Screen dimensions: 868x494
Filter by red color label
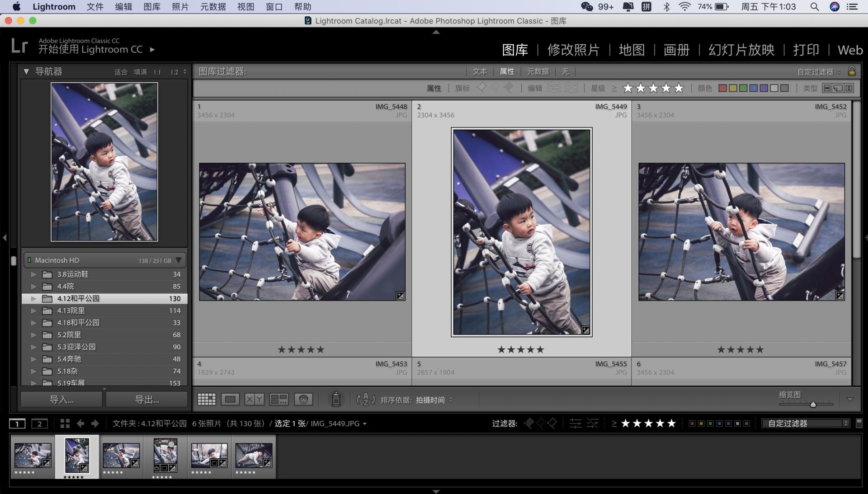[722, 88]
